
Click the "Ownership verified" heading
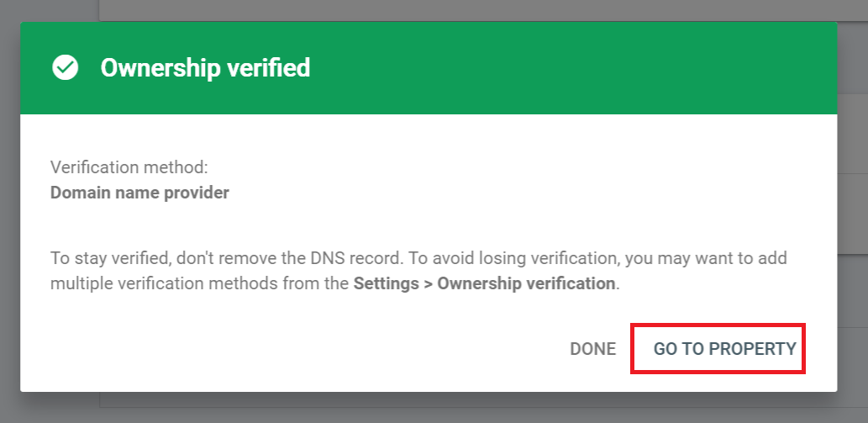pyautogui.click(x=205, y=67)
